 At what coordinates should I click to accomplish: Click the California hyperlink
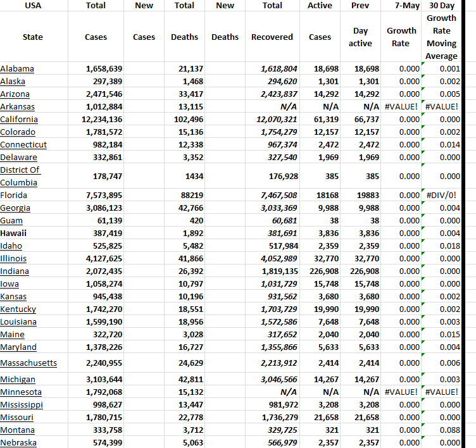tap(19, 119)
